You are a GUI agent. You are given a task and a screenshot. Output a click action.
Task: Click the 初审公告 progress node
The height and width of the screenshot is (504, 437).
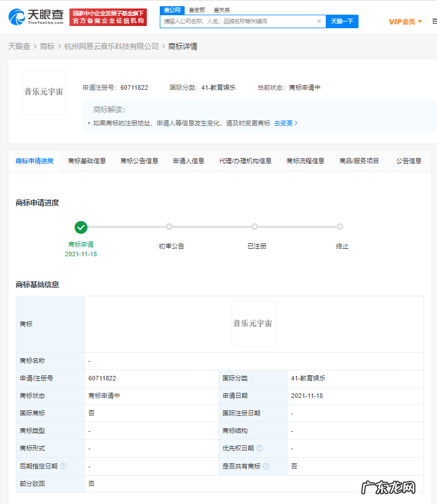tap(169, 227)
